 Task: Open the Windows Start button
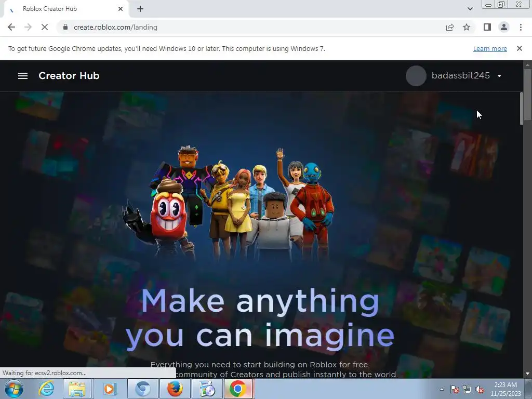tap(14, 389)
